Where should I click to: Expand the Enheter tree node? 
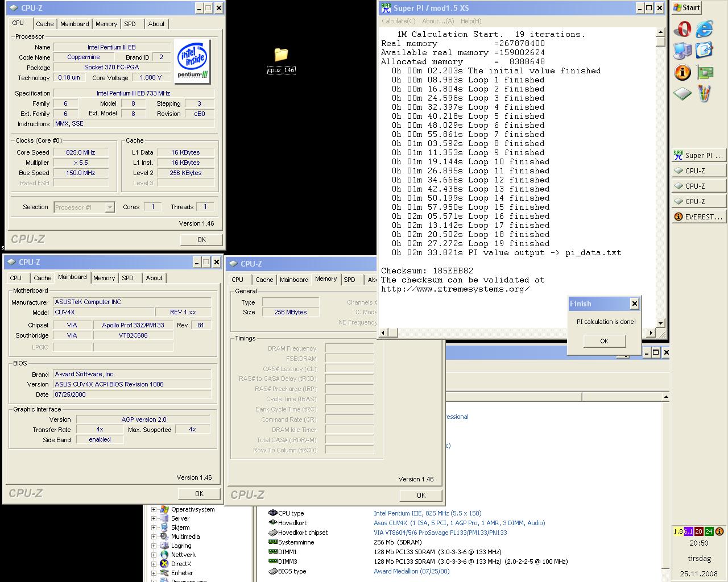coord(154,573)
